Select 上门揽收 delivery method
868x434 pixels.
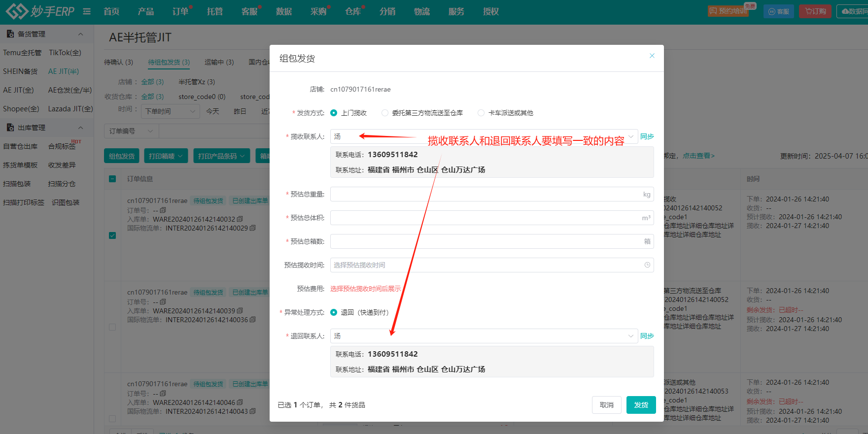click(334, 113)
